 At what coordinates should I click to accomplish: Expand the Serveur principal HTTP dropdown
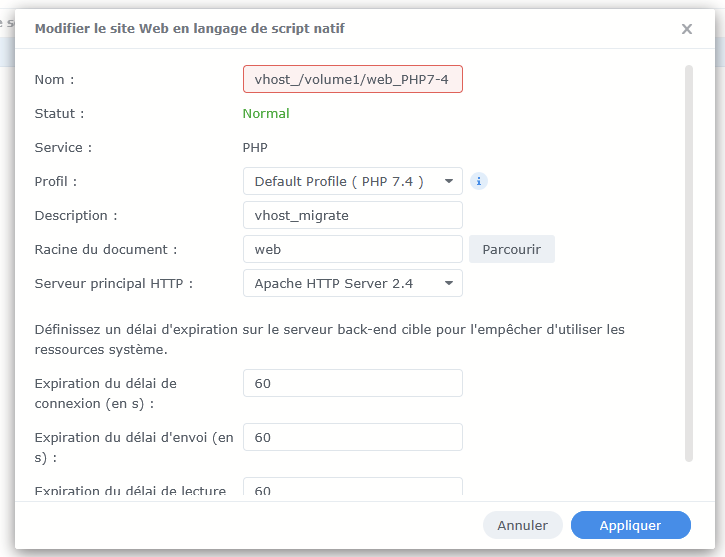[352, 283]
